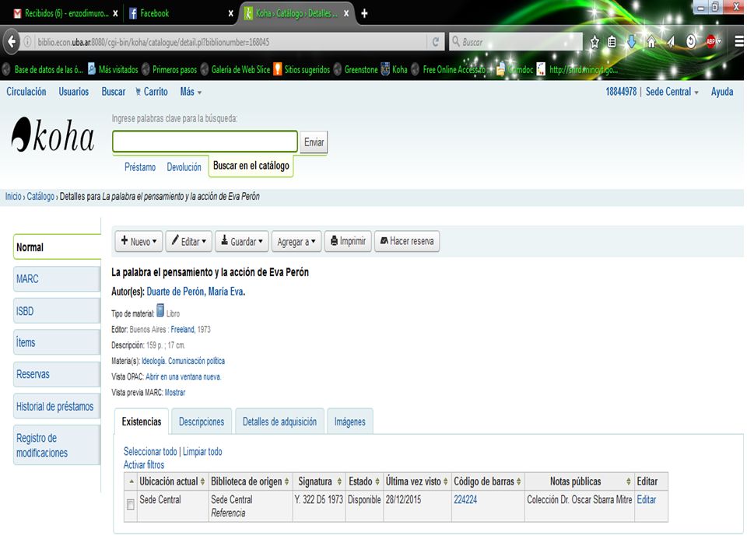Open the bookmarks list icon beside the star

(x=612, y=42)
